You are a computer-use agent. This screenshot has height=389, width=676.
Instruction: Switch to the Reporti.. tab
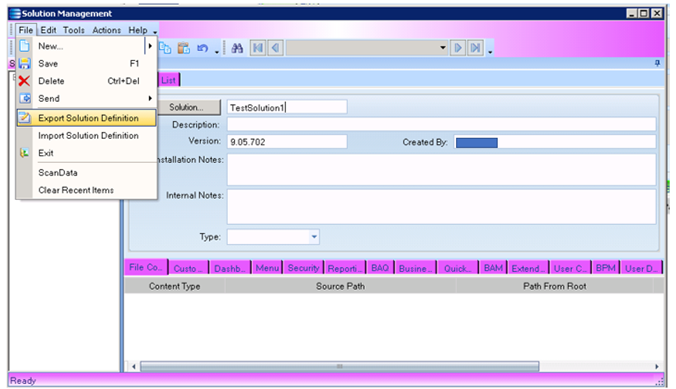[345, 268]
